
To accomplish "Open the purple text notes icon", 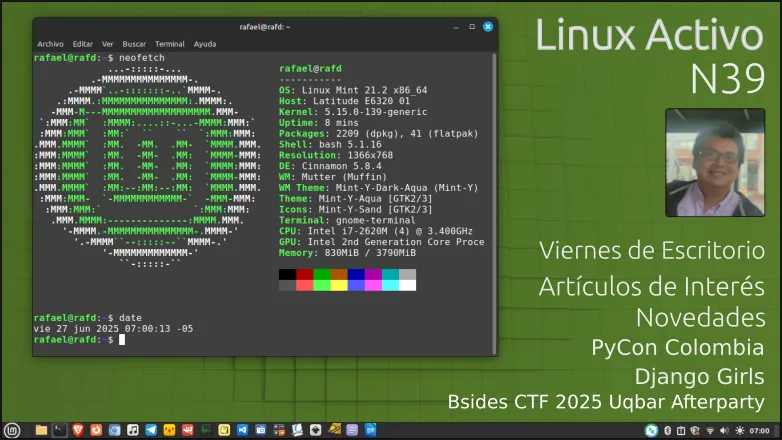I will (x=352, y=430).
